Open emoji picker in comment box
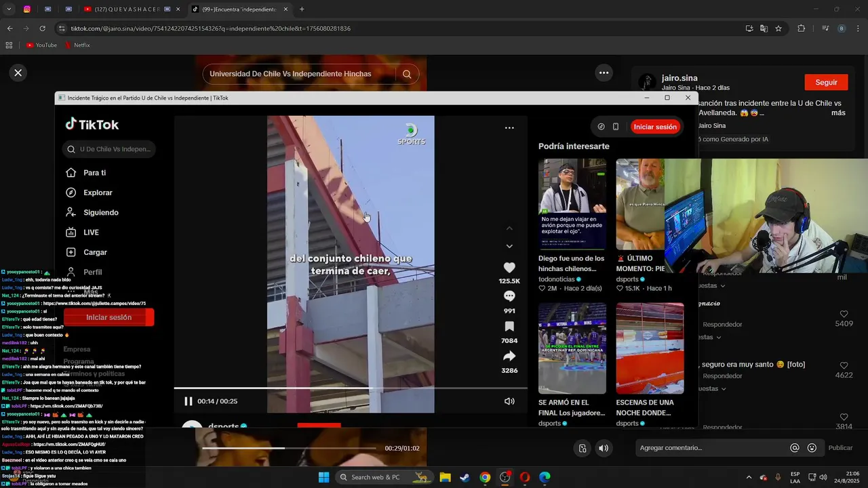This screenshot has height=488, width=868. click(x=812, y=448)
